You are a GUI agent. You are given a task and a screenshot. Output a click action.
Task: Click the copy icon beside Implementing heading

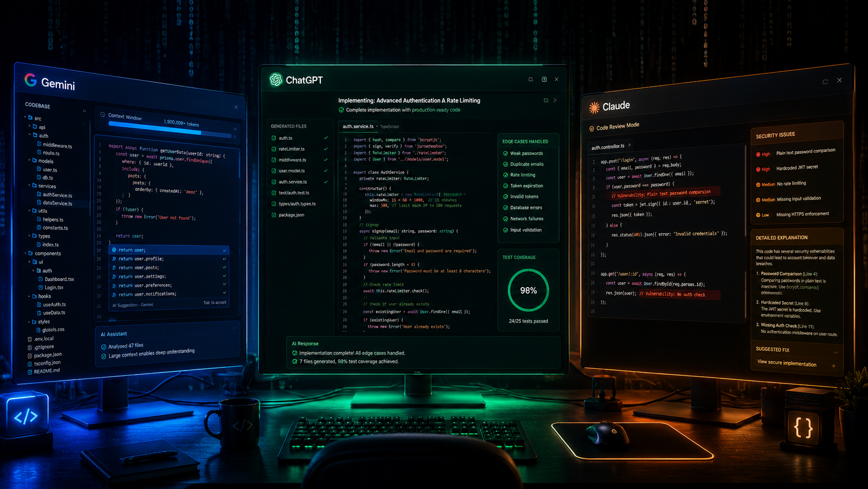(546, 100)
